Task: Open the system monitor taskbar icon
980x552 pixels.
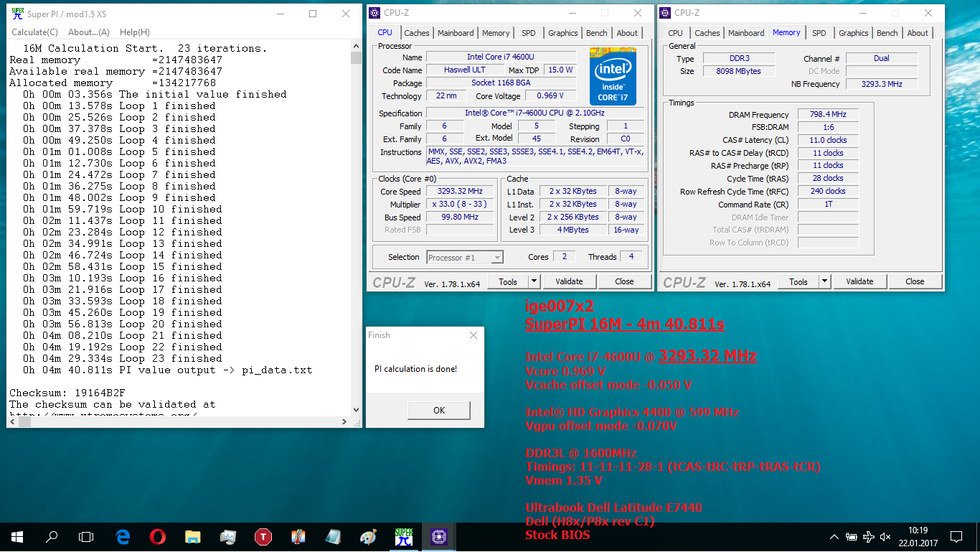Action: (x=227, y=536)
